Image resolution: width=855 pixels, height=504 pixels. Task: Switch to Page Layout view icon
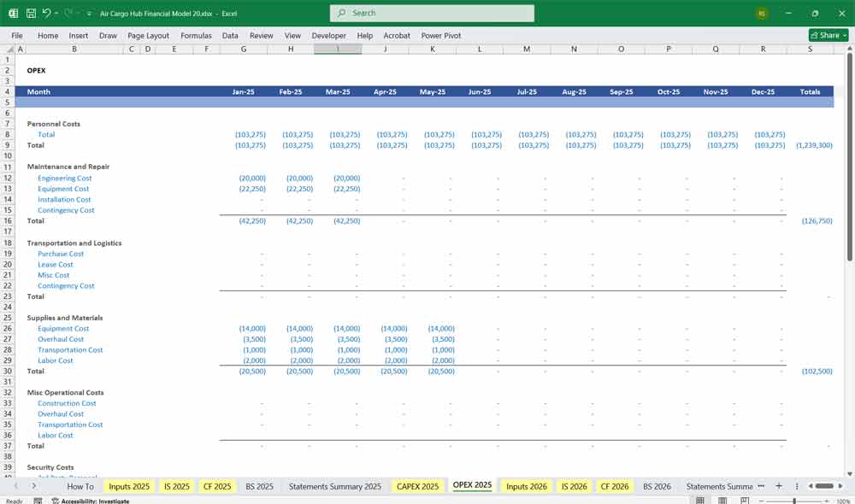click(x=722, y=501)
